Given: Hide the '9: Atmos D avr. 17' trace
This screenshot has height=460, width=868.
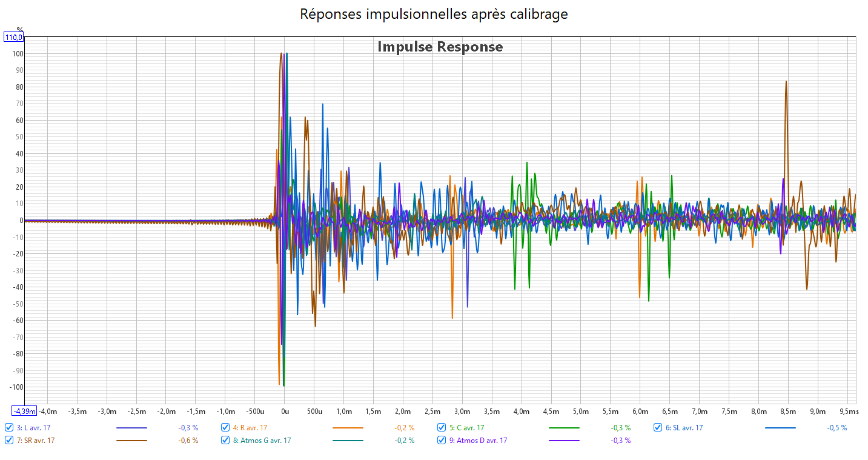Looking at the screenshot, I should pyautogui.click(x=442, y=441).
